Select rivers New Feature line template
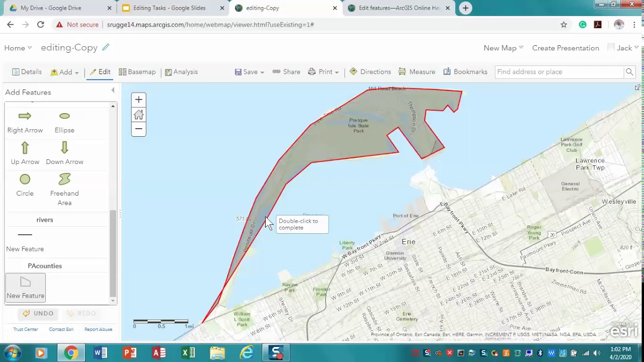Image resolution: width=644 pixels, height=362 pixels. tap(25, 242)
